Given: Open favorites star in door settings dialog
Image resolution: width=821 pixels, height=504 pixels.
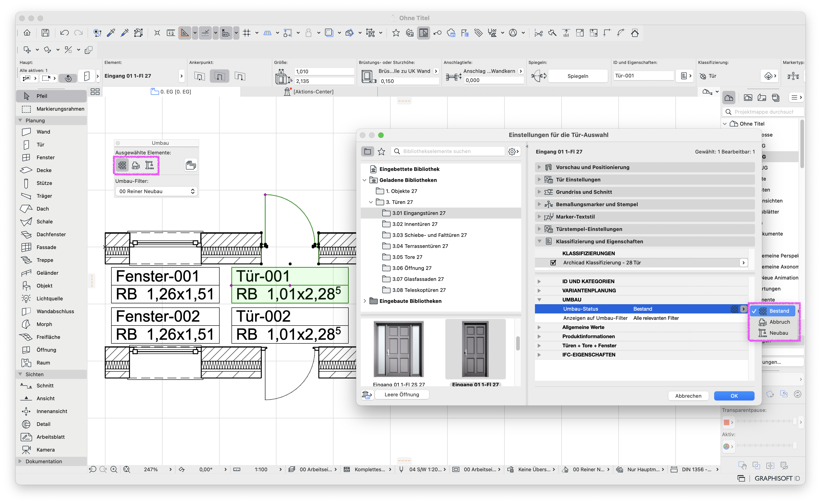Looking at the screenshot, I should [x=381, y=151].
